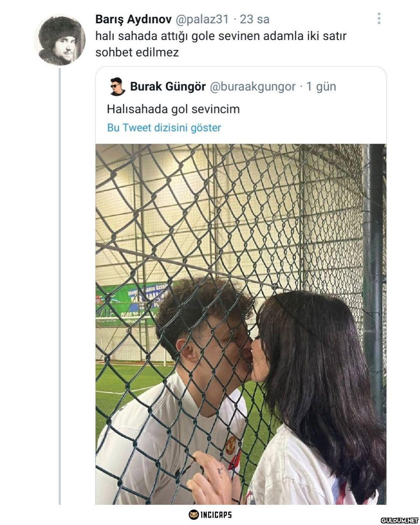
Task: Click the Halısahada gol sevincim text
Action: (173, 109)
